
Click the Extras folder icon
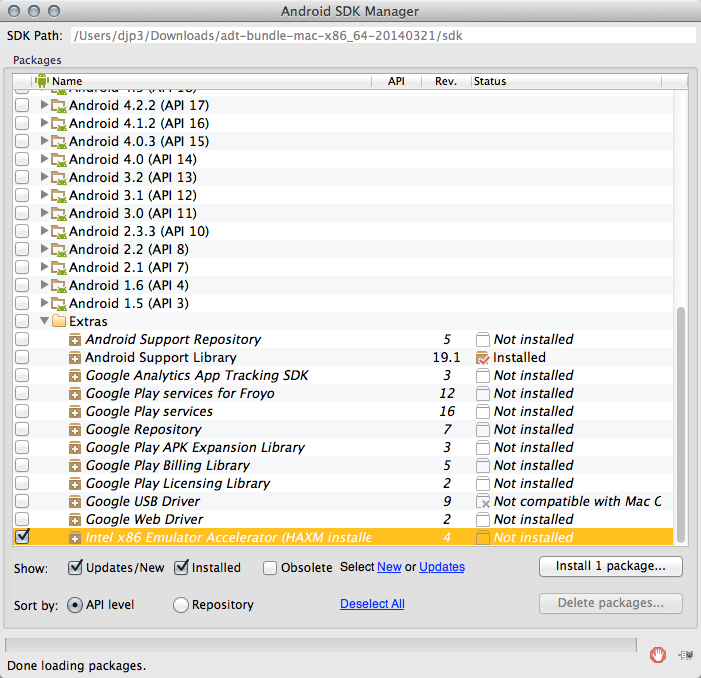pyautogui.click(x=59, y=322)
